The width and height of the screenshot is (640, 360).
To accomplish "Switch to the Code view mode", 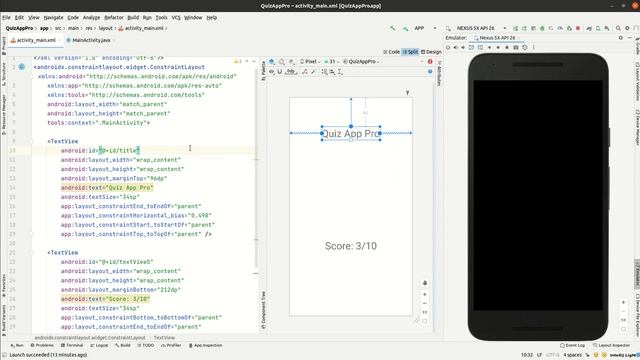I will (391, 52).
